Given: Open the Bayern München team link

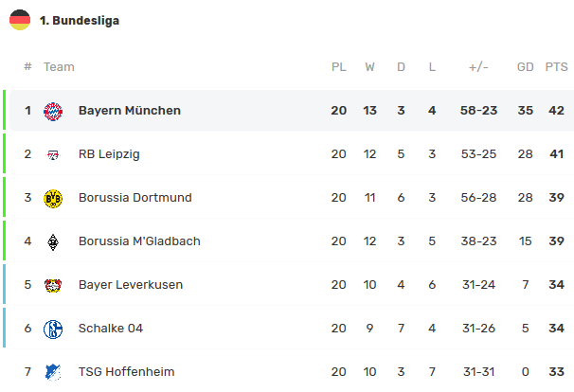Looking at the screenshot, I should (130, 111).
